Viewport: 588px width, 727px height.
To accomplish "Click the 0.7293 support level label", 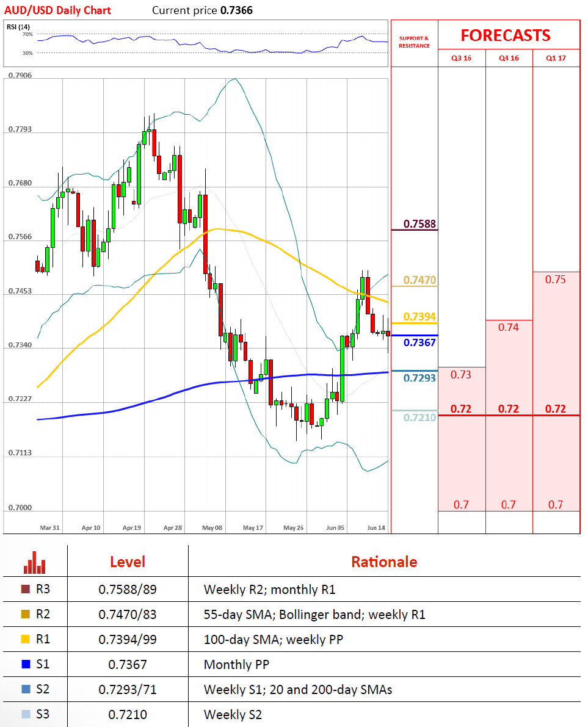I will tap(419, 378).
